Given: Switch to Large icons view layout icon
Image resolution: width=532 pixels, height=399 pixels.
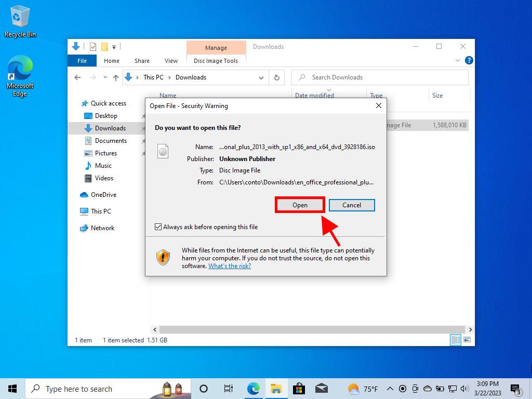Looking at the screenshot, I should pyautogui.click(x=467, y=340).
